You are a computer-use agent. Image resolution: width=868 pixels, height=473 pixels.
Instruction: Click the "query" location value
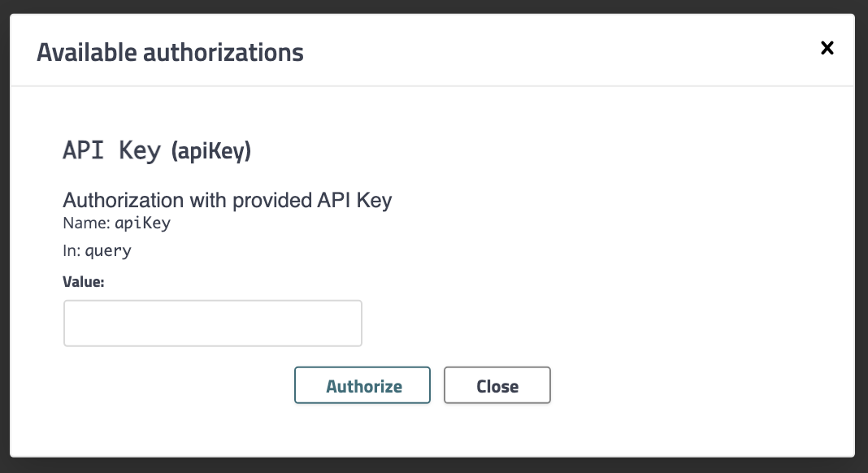tap(108, 251)
